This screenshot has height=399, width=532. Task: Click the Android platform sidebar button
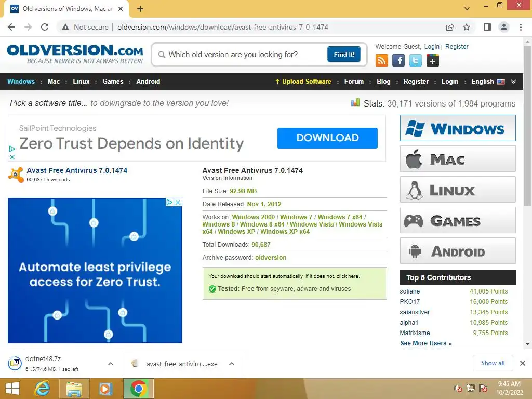458,251
